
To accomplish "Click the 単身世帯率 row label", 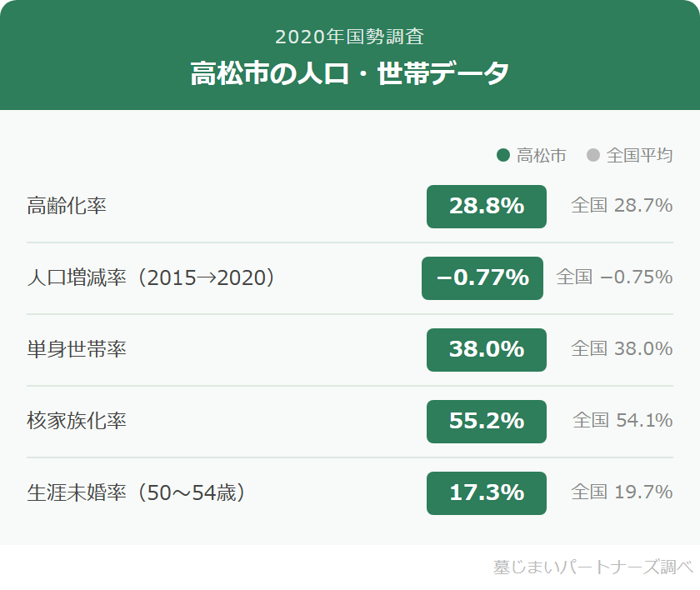I will click(x=77, y=350).
